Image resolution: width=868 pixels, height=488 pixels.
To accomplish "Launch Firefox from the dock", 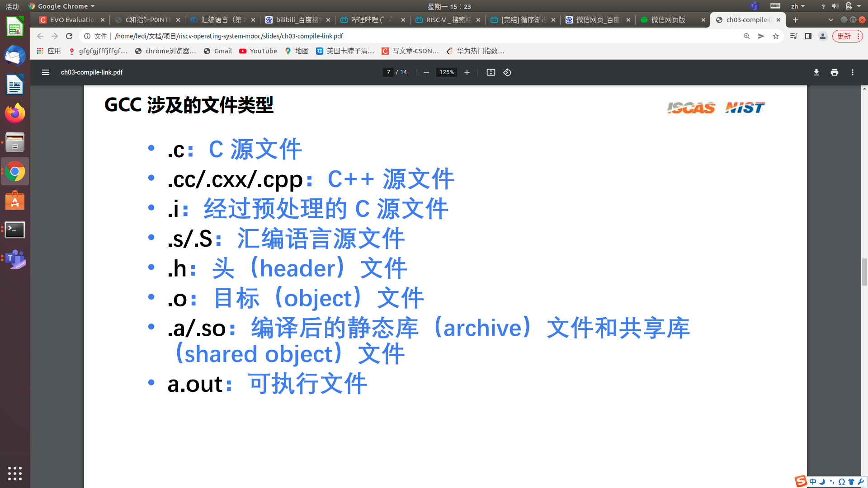I will click(x=15, y=113).
